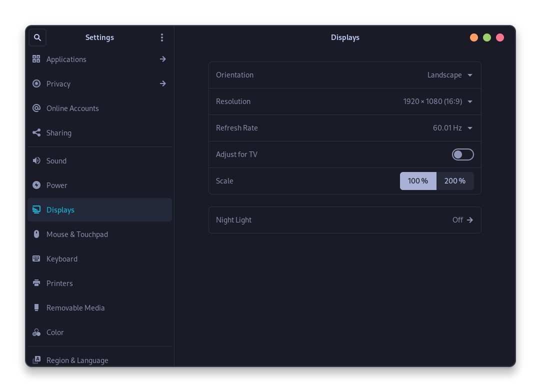
Task: Go to Region & Language settings
Action: point(77,360)
